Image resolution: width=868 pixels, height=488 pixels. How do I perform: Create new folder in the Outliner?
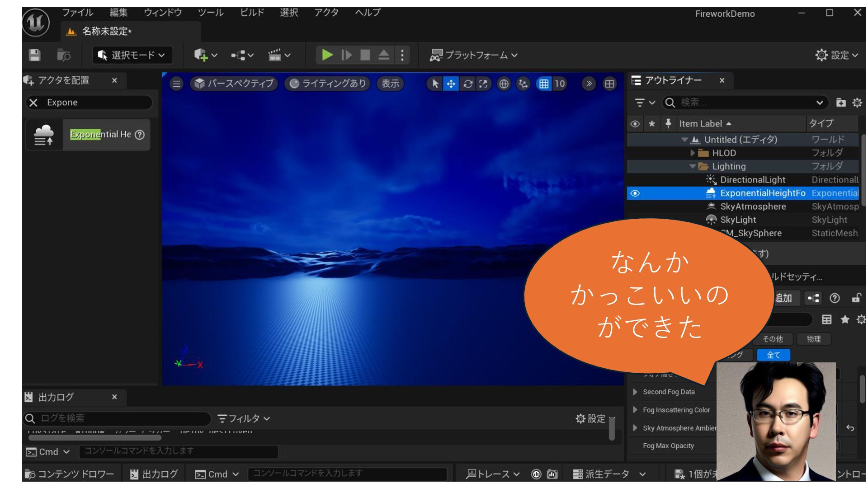coord(840,103)
